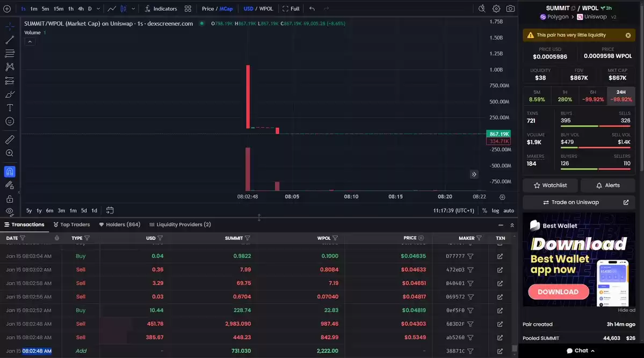Toggle percent scale on price axis

484,210
